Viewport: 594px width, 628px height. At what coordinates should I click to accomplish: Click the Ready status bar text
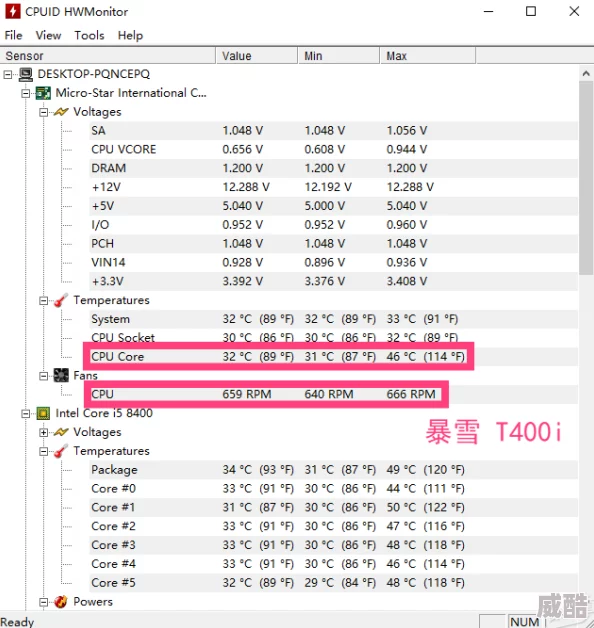17,622
